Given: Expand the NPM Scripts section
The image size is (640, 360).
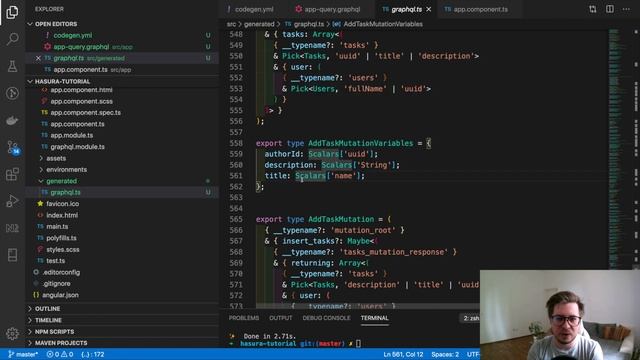Looking at the screenshot, I should click(54, 331).
